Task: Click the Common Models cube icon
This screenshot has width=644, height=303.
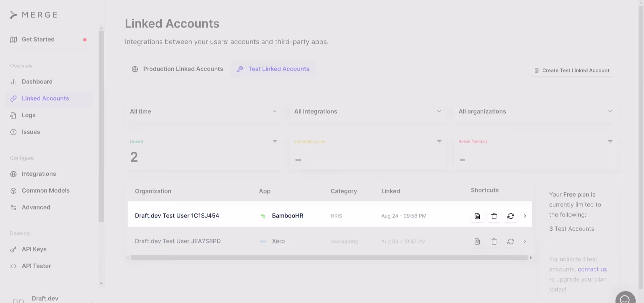Action: tap(13, 191)
